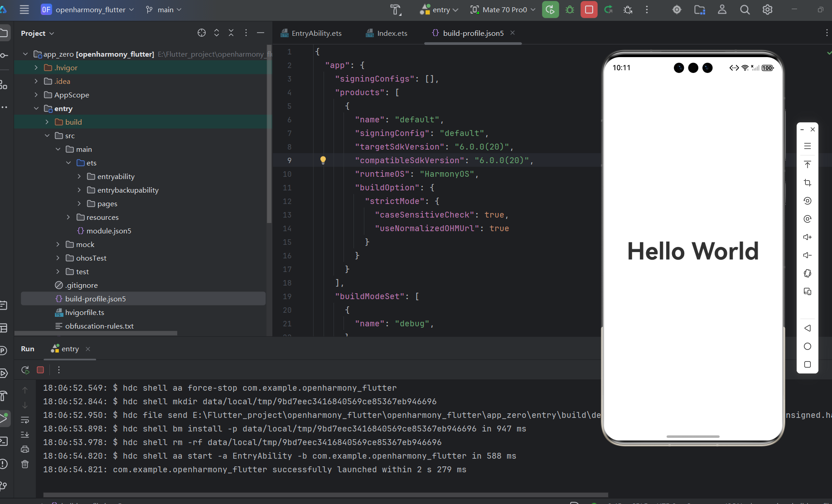Tap device Home circle button

[808, 346]
